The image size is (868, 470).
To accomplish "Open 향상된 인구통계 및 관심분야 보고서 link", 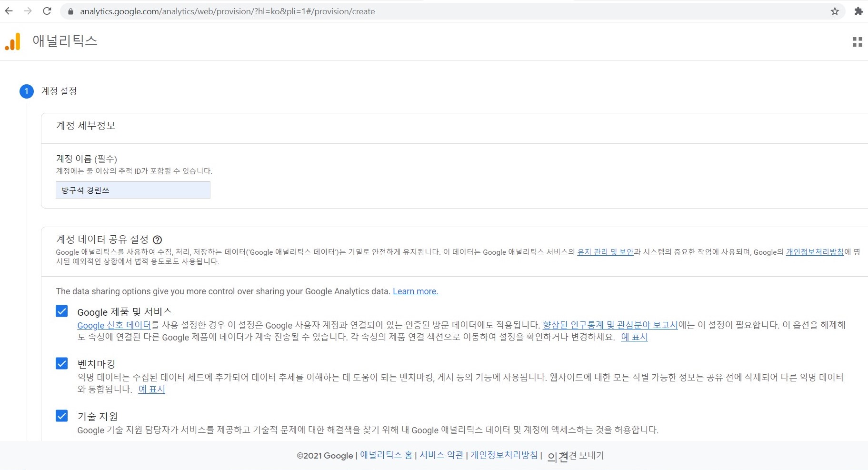I will pyautogui.click(x=610, y=325).
